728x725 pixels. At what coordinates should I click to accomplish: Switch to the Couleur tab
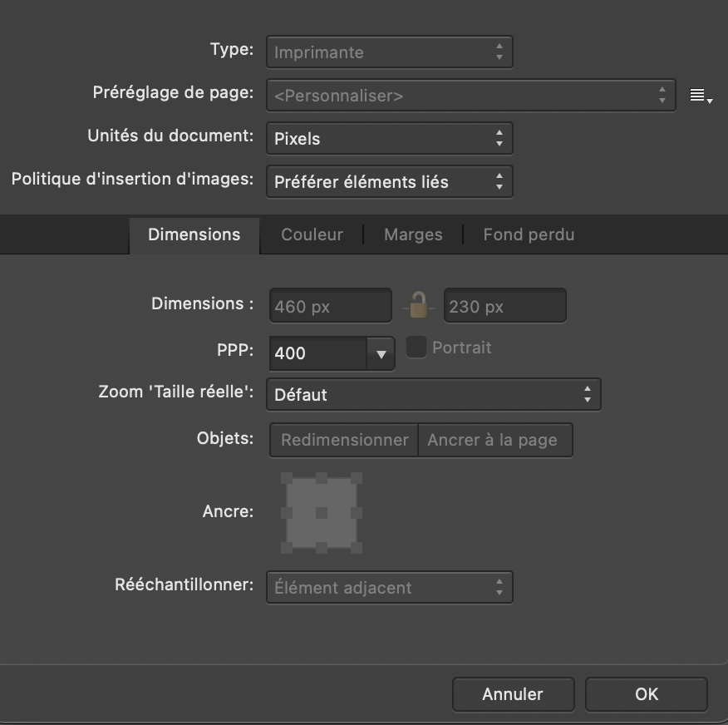tap(312, 234)
